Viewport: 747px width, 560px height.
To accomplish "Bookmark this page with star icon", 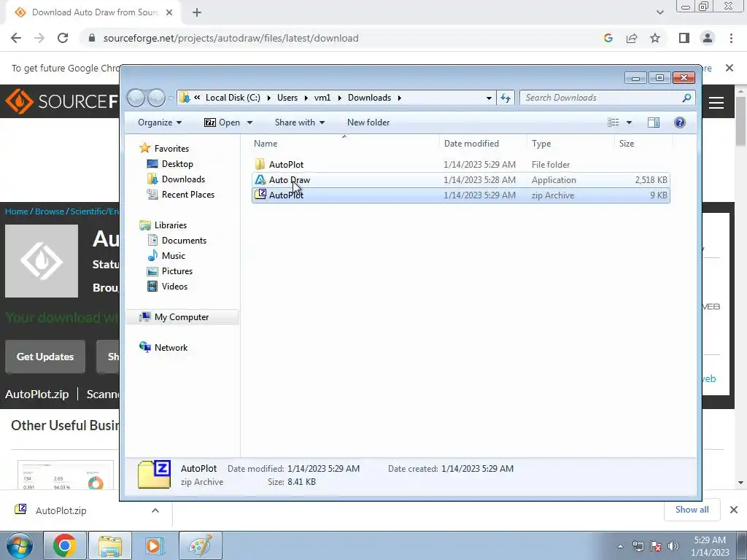I will [655, 38].
